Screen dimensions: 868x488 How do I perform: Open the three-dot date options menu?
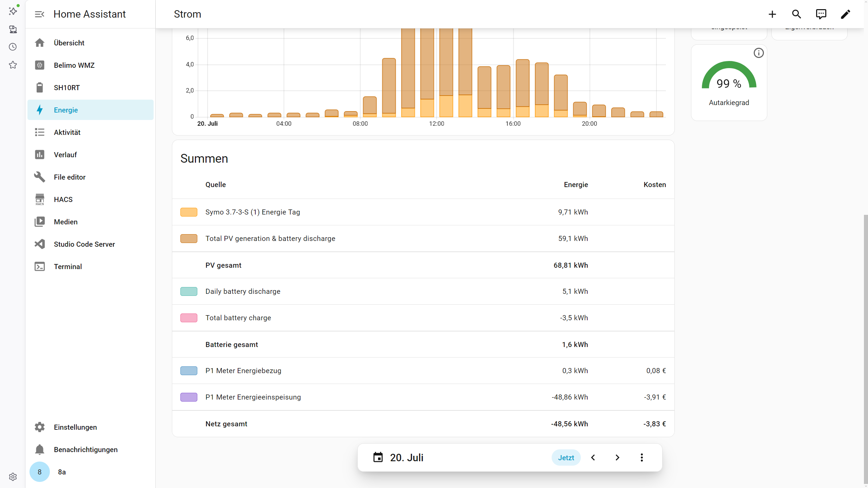tap(642, 457)
